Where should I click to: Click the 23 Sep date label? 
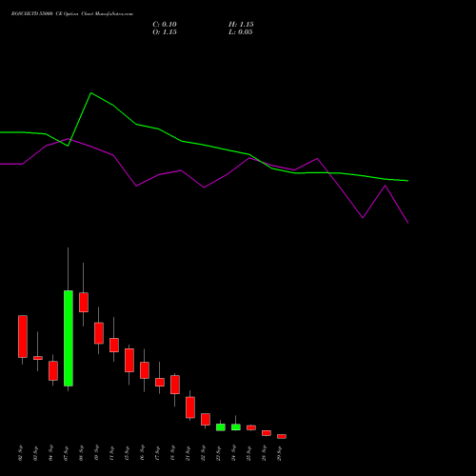tap(219, 453)
